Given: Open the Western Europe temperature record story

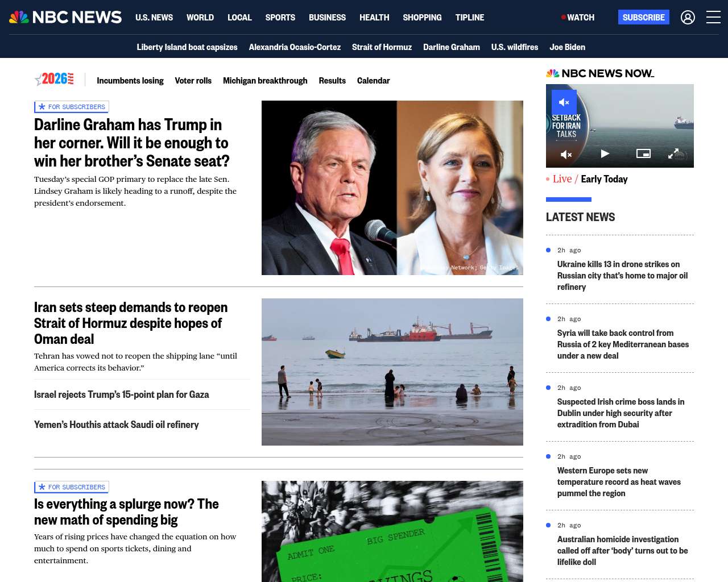Looking at the screenshot, I should (619, 482).
